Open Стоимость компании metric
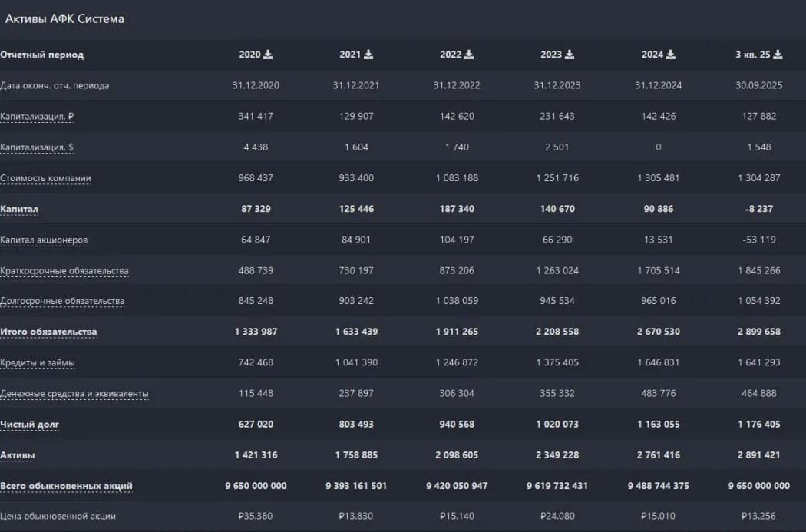Viewport: 806px width, 532px height. pyautogui.click(x=45, y=178)
